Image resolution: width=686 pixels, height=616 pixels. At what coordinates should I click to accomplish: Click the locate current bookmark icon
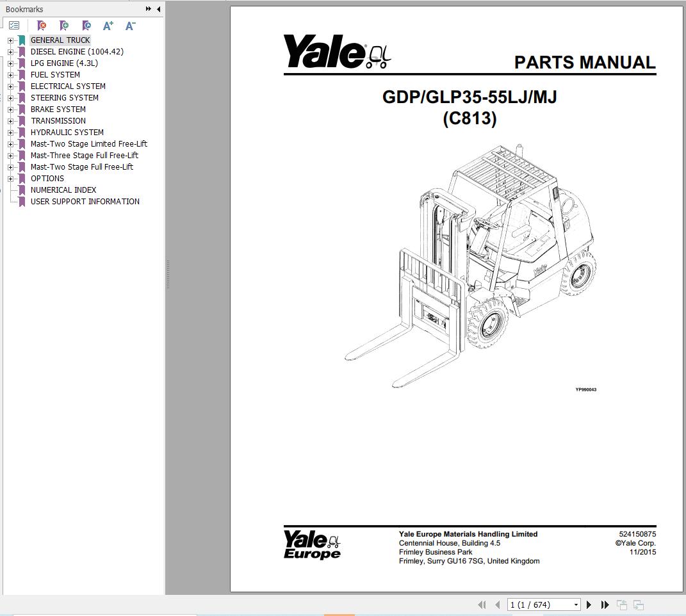point(86,26)
